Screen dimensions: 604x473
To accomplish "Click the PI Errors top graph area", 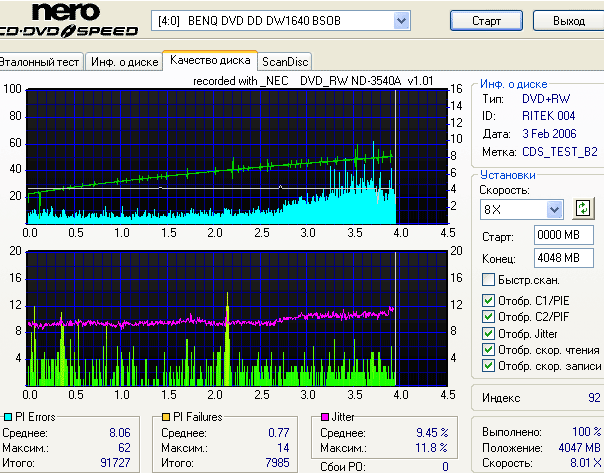I will tap(237, 156).
